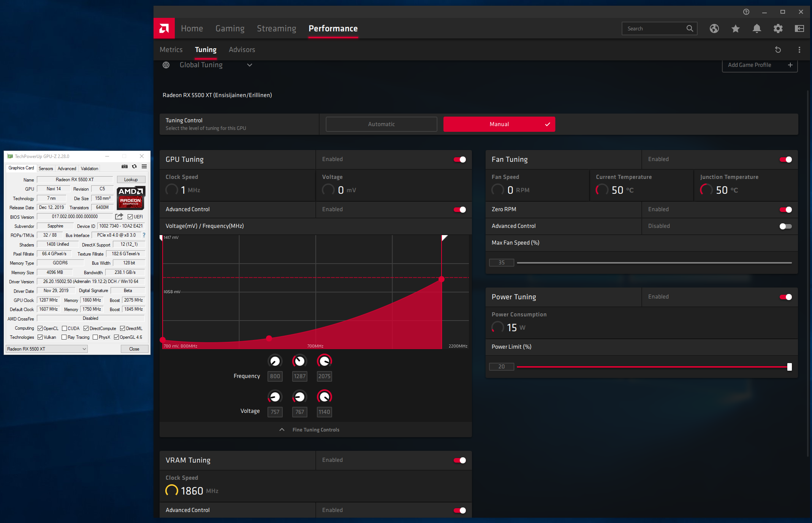Open the Validation tab in GPU-Z
Screen dimensions: 812x523
point(89,168)
